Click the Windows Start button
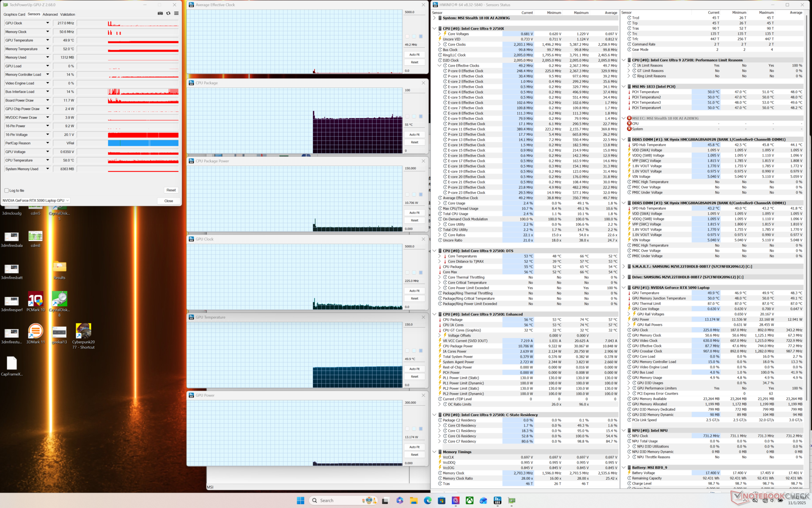The width and height of the screenshot is (812, 508). pyautogui.click(x=300, y=500)
